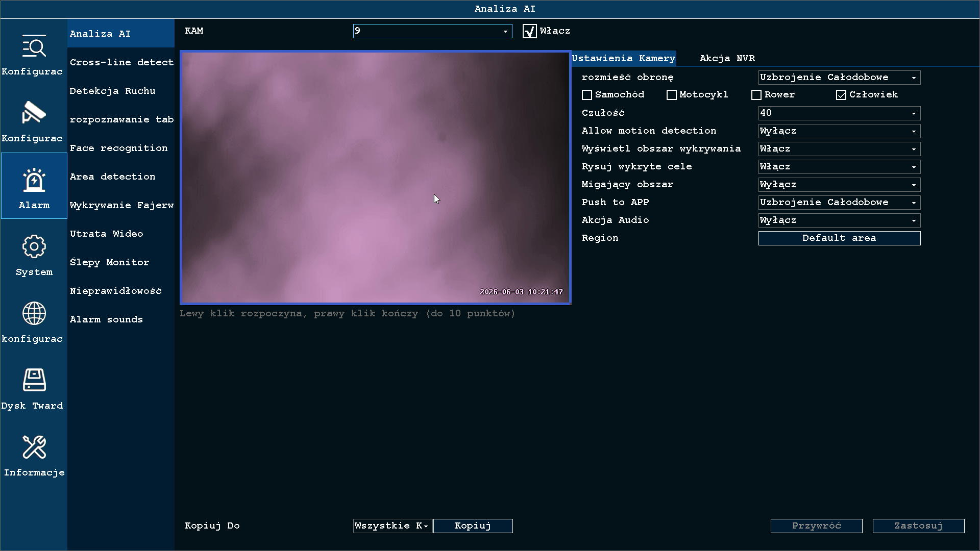Click the Default area region button
The width and height of the screenshot is (980, 551).
839,238
